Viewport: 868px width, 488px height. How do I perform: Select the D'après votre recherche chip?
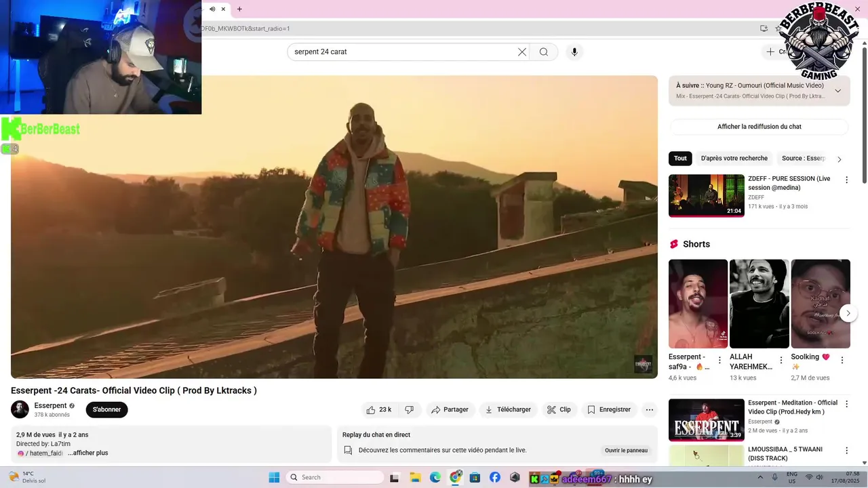click(734, 159)
